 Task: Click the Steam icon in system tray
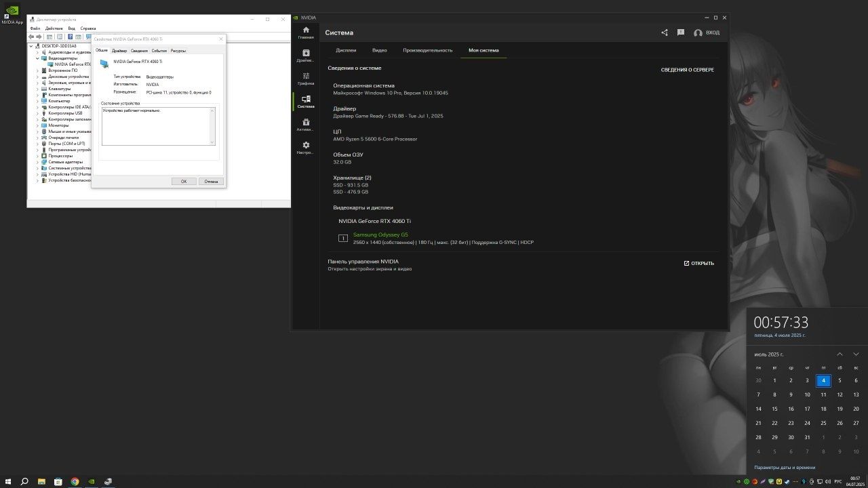click(x=787, y=482)
